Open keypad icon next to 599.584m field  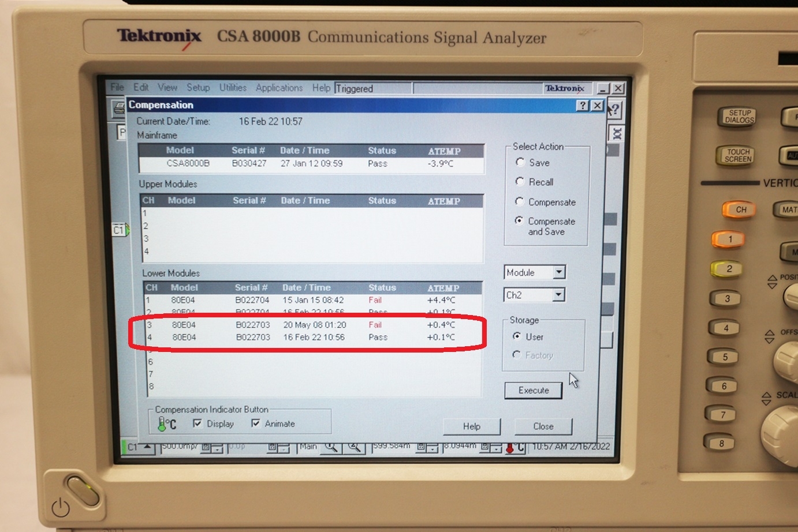421,447
